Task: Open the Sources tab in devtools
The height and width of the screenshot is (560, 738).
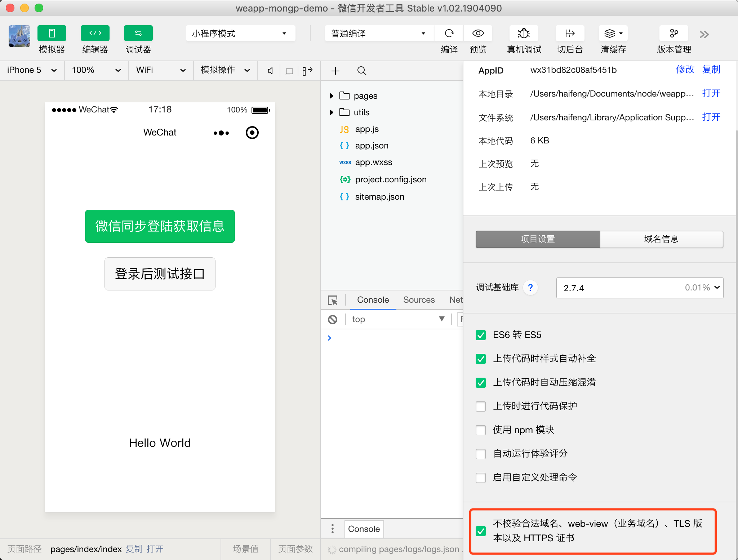Action: 419,300
